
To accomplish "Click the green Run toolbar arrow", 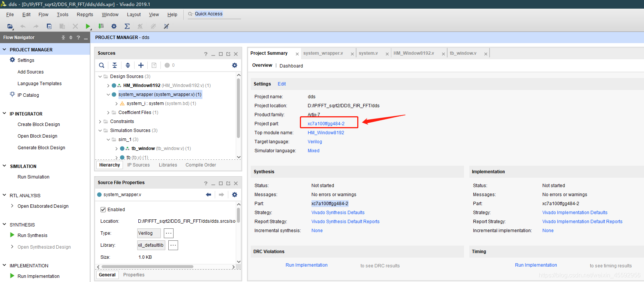I will [x=88, y=26].
